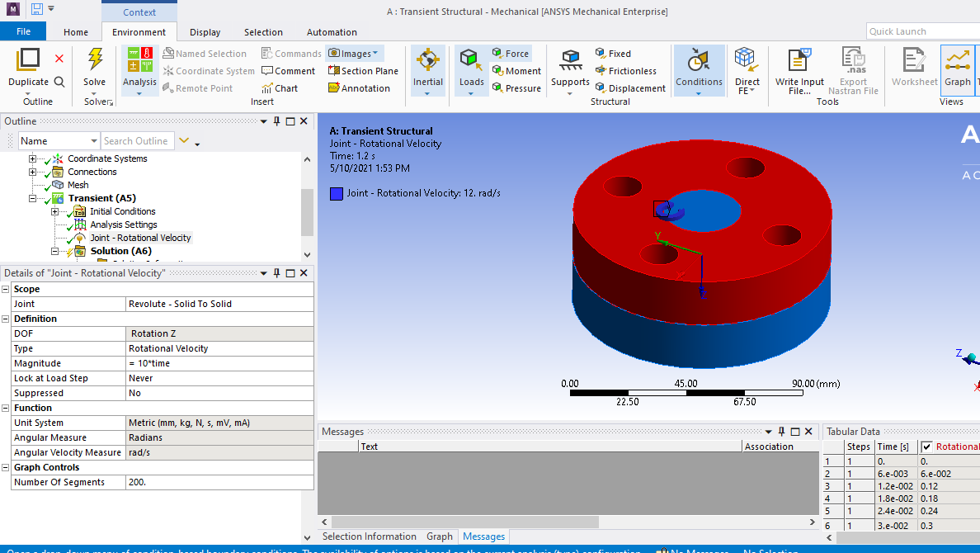Image resolution: width=980 pixels, height=553 pixels.
Task: Collapse the Transient (A5) tree node
Action: tap(32, 198)
